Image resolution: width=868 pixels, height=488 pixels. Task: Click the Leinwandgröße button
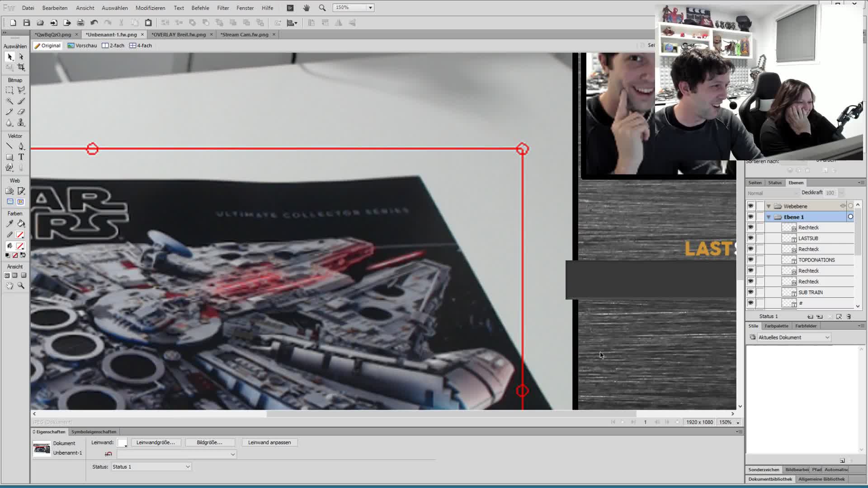[x=156, y=443]
